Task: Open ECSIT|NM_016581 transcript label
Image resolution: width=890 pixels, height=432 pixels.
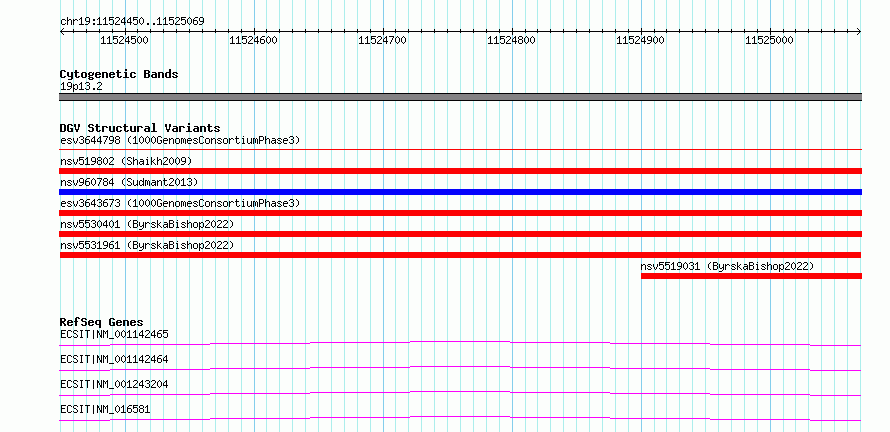Action: tap(105, 409)
